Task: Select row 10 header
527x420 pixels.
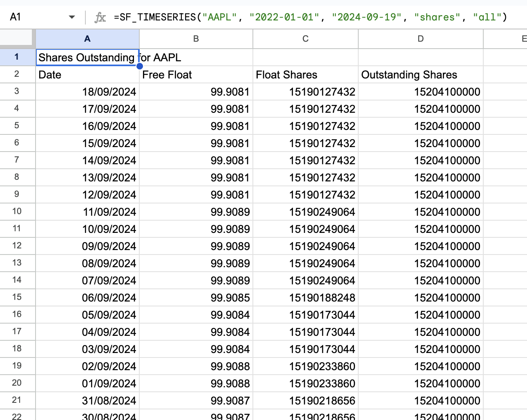Action: tap(18, 212)
